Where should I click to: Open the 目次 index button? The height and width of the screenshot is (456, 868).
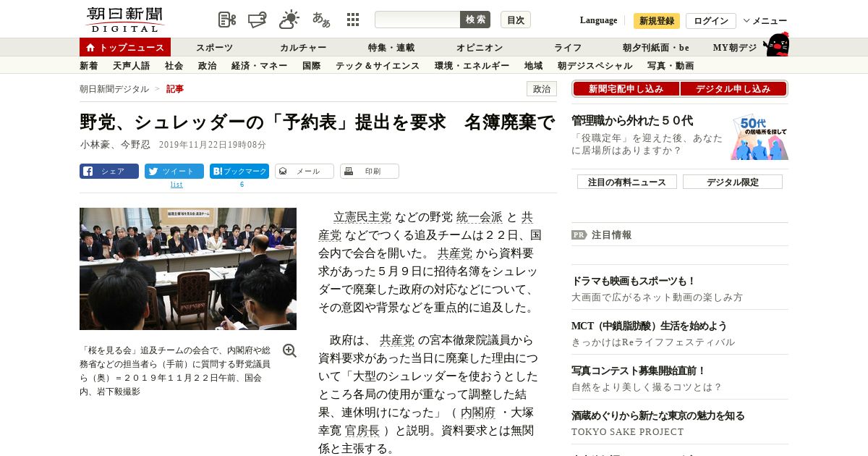(516, 20)
